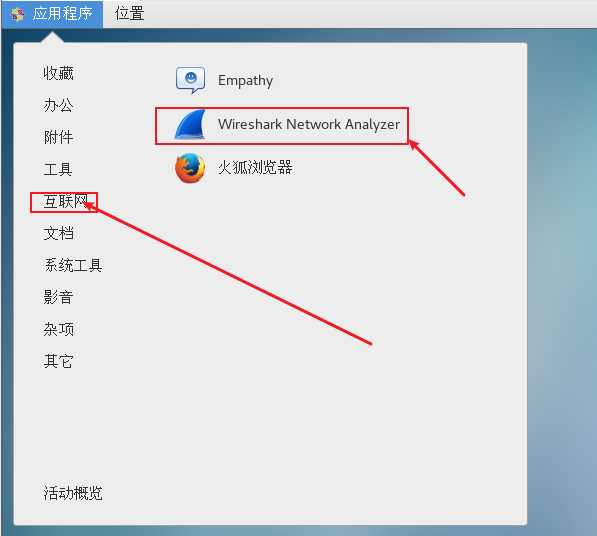Select the 影音 category
The image size is (597, 536).
pyautogui.click(x=58, y=297)
